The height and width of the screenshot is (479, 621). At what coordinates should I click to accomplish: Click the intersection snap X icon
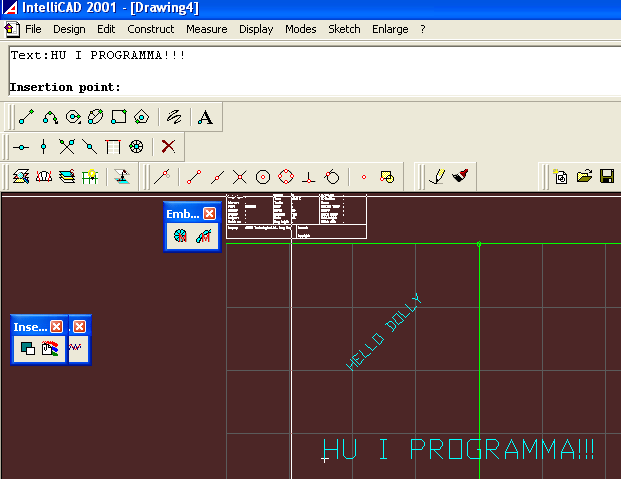tap(240, 177)
